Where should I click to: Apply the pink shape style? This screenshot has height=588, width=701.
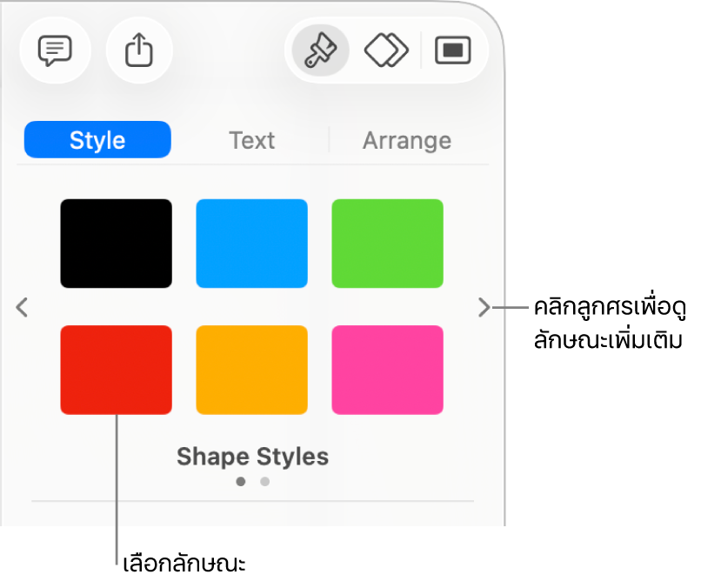pyautogui.click(x=388, y=370)
